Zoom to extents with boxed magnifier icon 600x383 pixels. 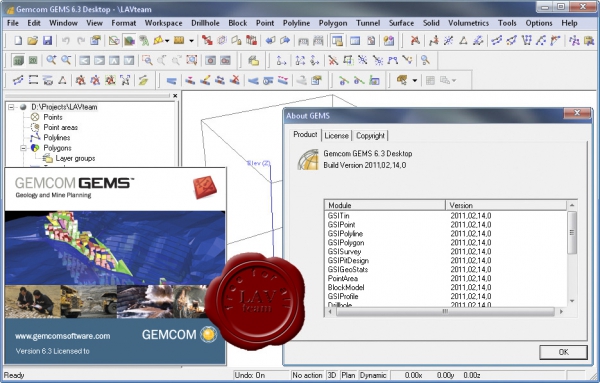[192, 60]
